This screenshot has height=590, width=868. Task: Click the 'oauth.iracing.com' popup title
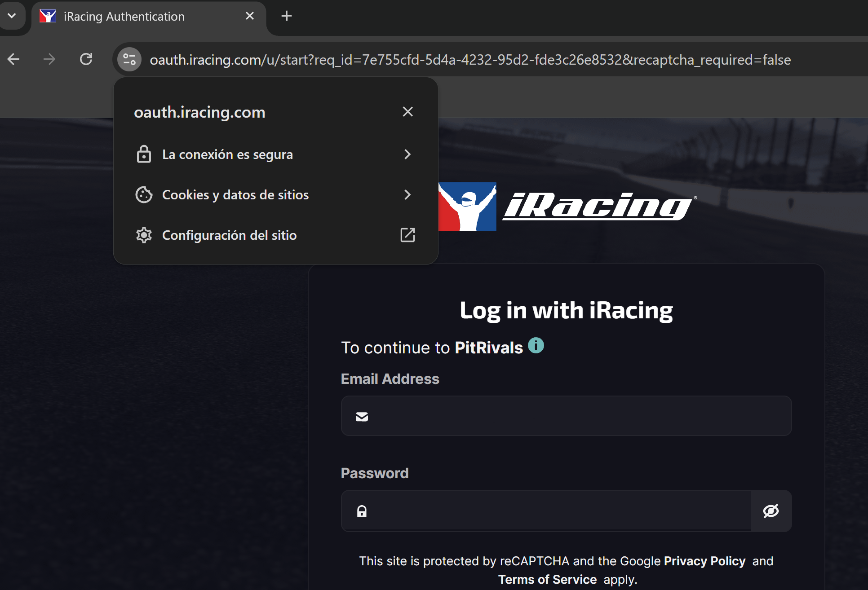click(x=199, y=112)
